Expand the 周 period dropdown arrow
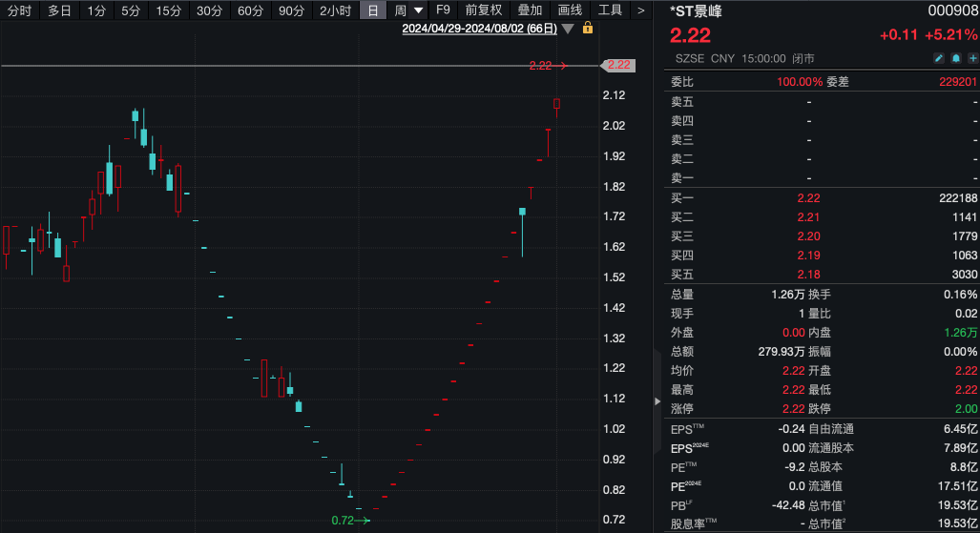 tap(418, 10)
